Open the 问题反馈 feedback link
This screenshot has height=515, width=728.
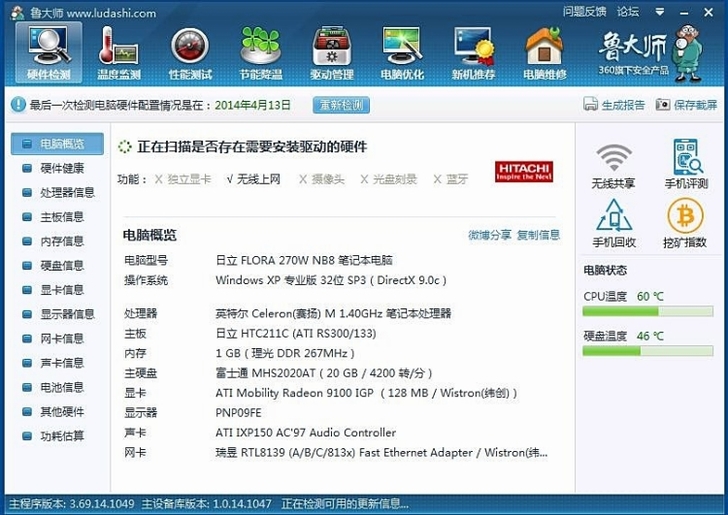point(585,12)
